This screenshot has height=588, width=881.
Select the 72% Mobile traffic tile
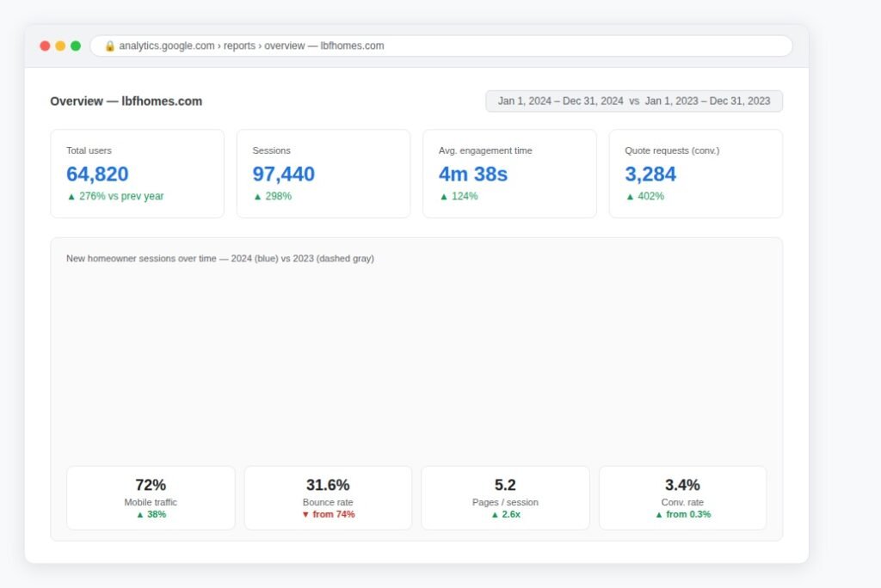[151, 498]
